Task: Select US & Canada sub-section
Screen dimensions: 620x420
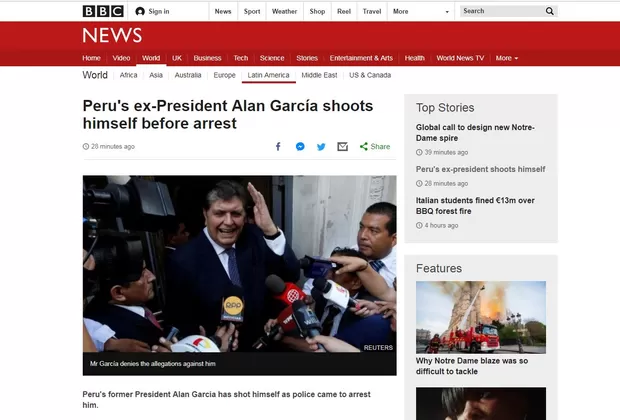Action: point(370,75)
